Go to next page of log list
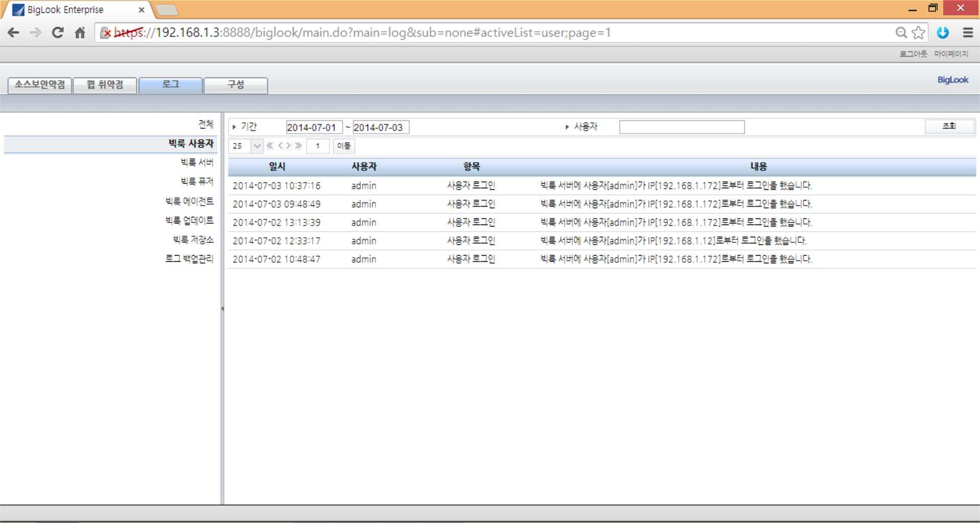Viewport: 980px width, 523px height. (288, 145)
